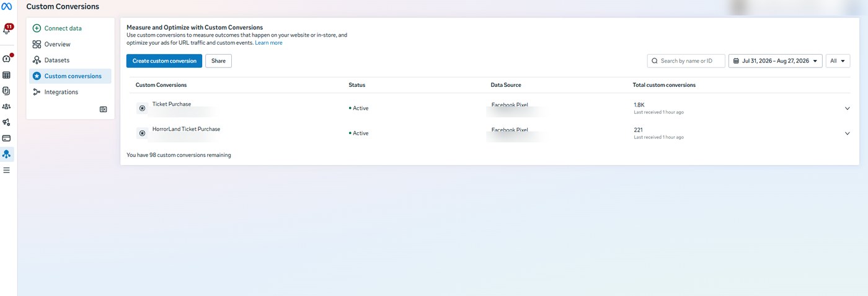
Task: Open the Billing card icon in left rail
Action: (6, 138)
